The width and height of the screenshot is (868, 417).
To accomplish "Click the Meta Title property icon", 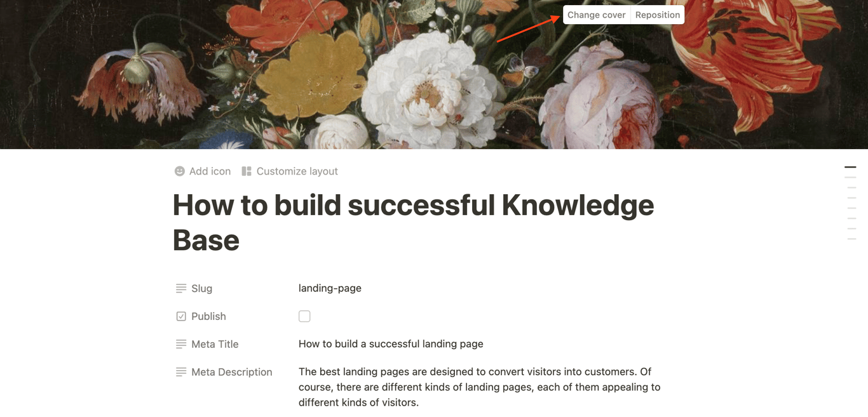I will pyautogui.click(x=181, y=344).
